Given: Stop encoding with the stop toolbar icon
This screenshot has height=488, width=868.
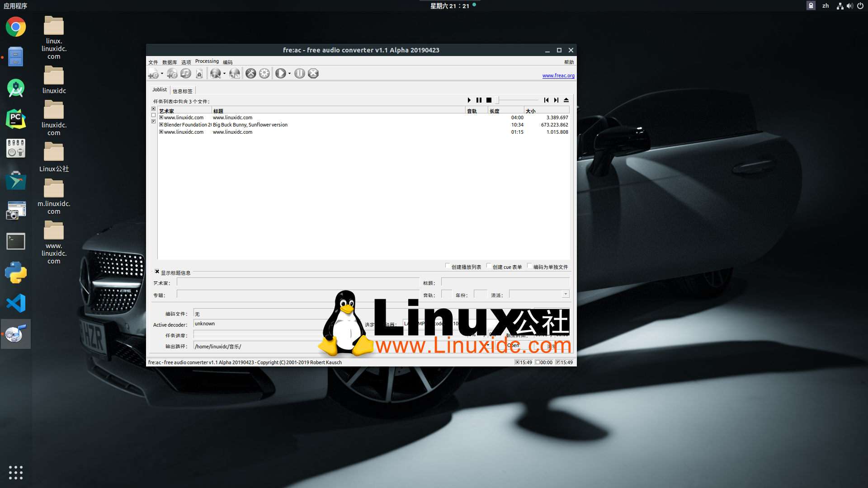Looking at the screenshot, I should tap(313, 73).
